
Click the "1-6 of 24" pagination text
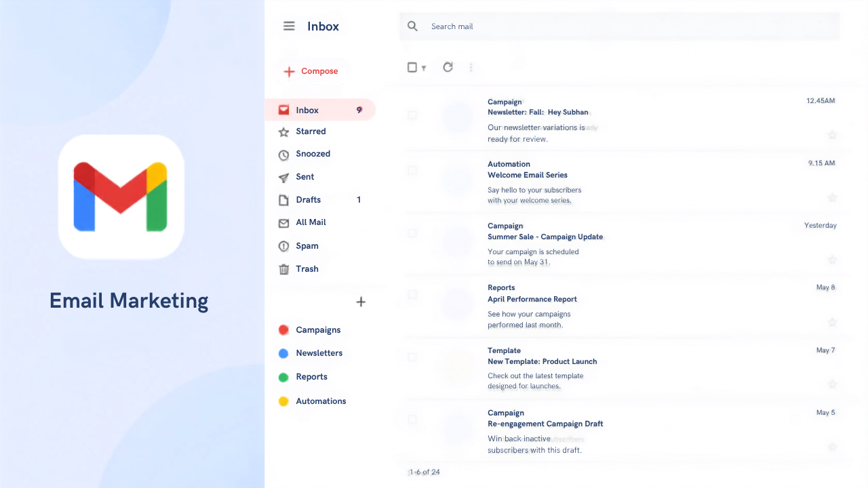[425, 472]
